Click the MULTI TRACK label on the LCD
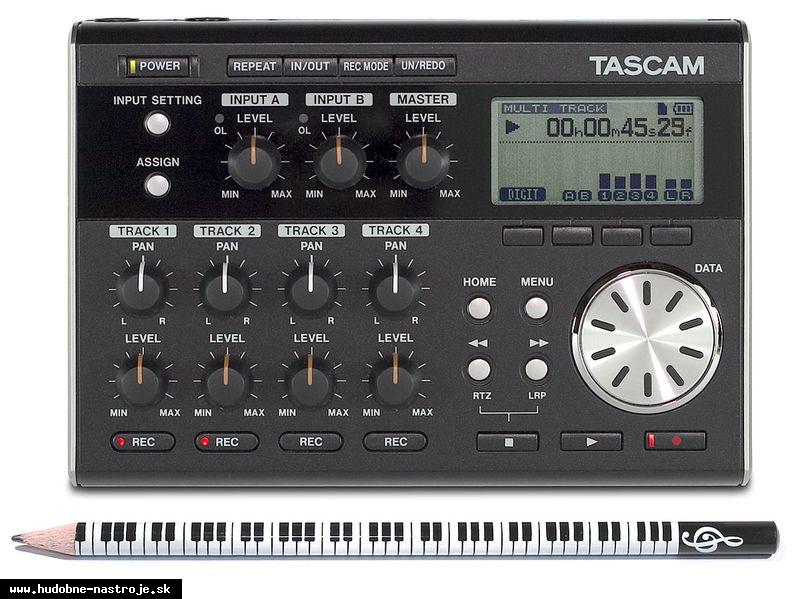Image resolution: width=800 pixels, height=599 pixels. tap(554, 108)
